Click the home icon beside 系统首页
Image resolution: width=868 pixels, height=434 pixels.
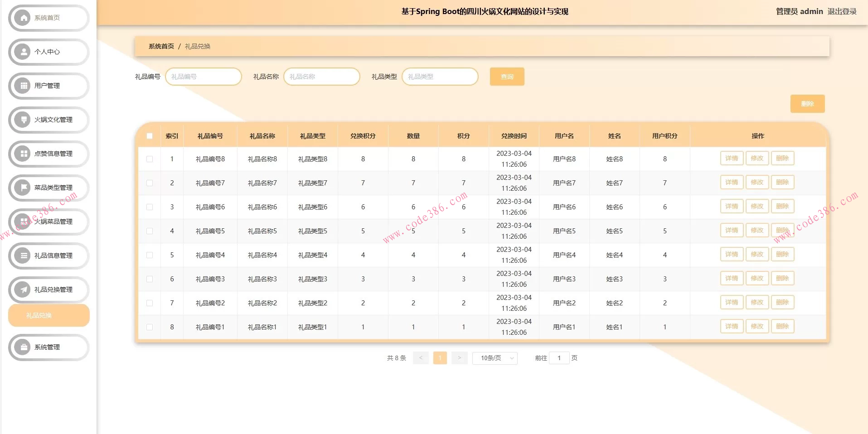tap(22, 18)
